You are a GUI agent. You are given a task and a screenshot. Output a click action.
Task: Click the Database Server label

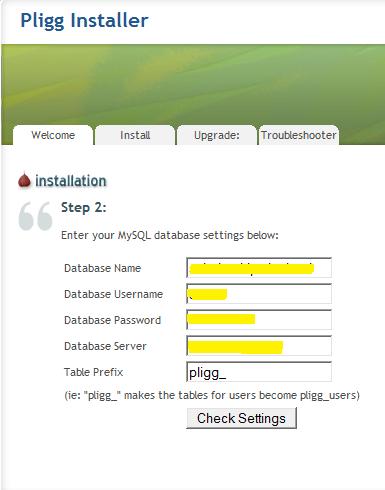click(x=105, y=346)
